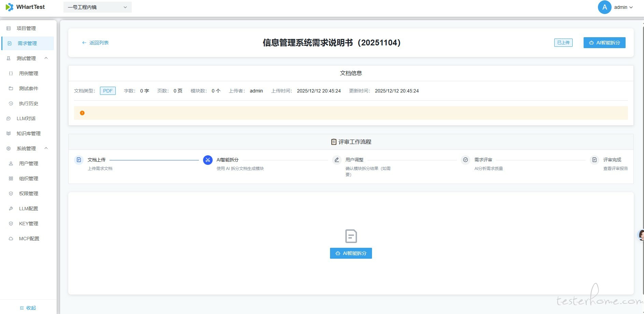Collapse the 测试管理 menu group
Image resolution: width=644 pixels, height=314 pixels.
[46, 58]
